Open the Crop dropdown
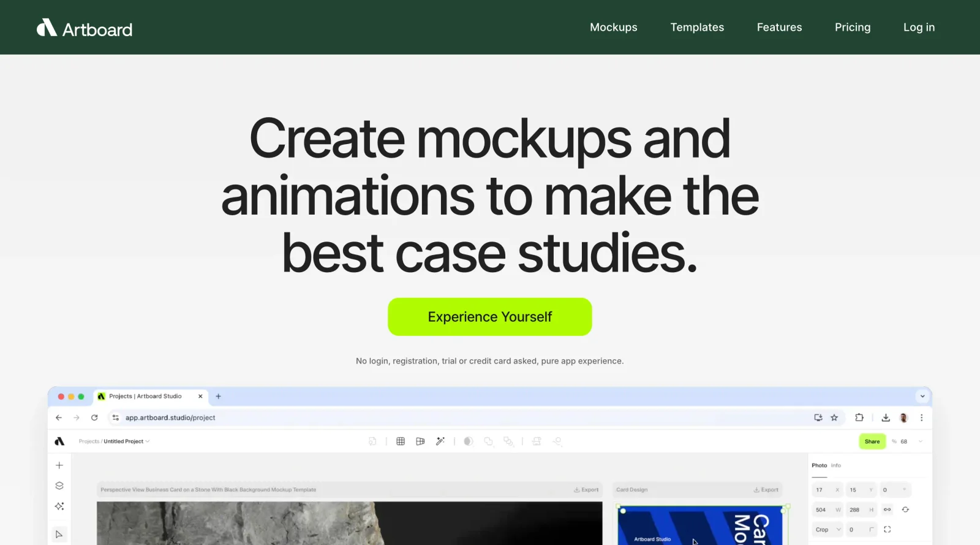 (x=827, y=530)
